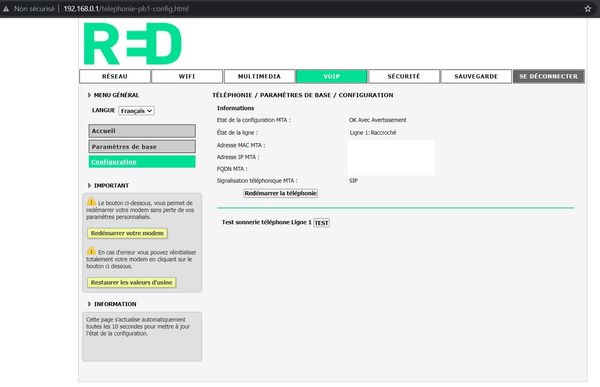Click the 'Informations' heading
Viewport: 600px width, 387px height.
[x=235, y=108]
